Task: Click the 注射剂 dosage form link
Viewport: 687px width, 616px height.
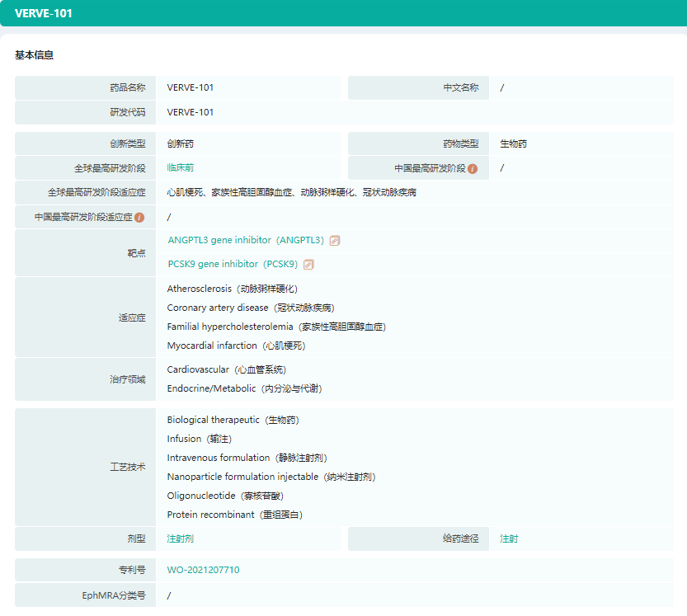Action: tap(181, 538)
